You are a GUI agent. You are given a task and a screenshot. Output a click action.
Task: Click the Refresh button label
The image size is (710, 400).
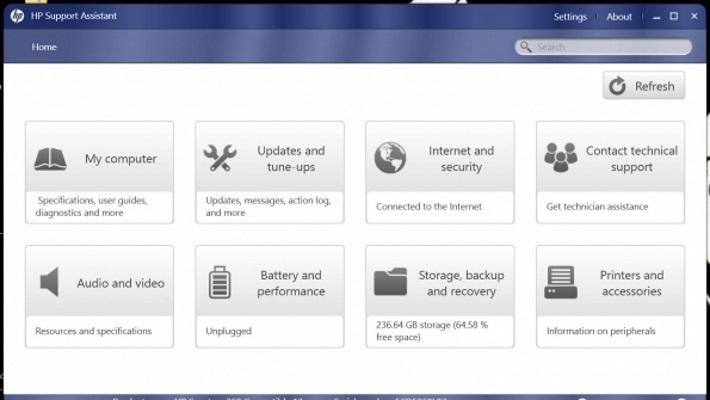click(x=654, y=87)
